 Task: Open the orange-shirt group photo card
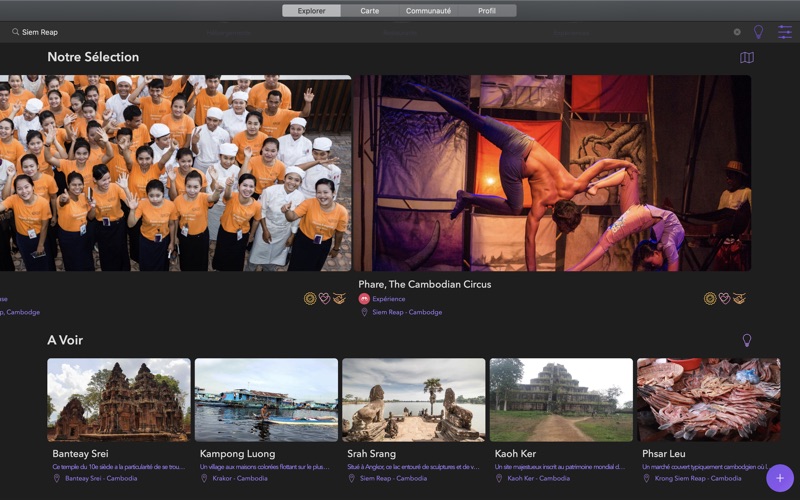[x=176, y=173]
